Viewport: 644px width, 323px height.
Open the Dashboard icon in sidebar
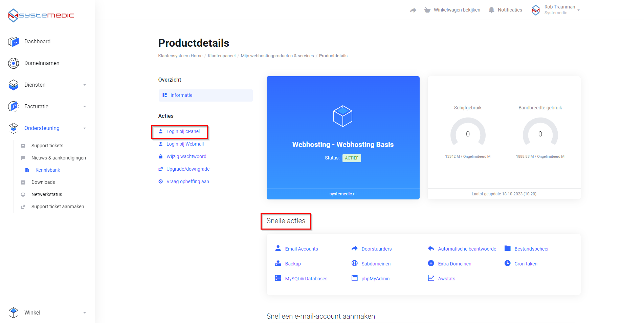14,42
